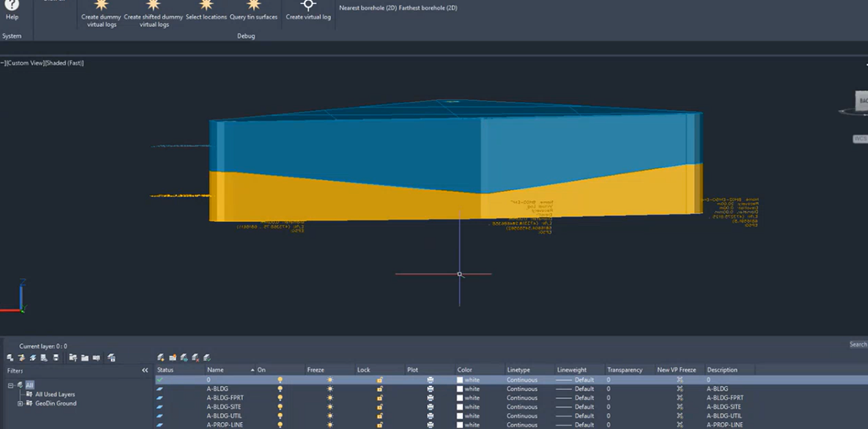868x429 pixels.
Task: Open the Shaded (Fast) visual style menu
Action: [64, 63]
